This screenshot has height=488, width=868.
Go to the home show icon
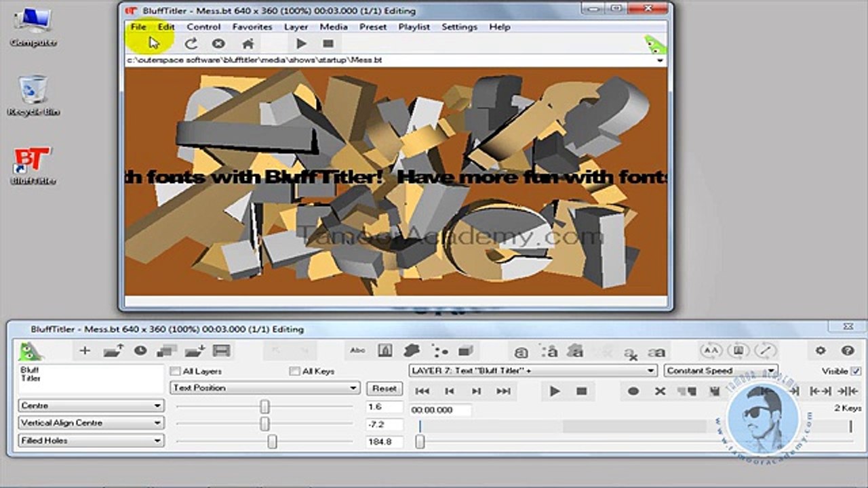pos(248,43)
